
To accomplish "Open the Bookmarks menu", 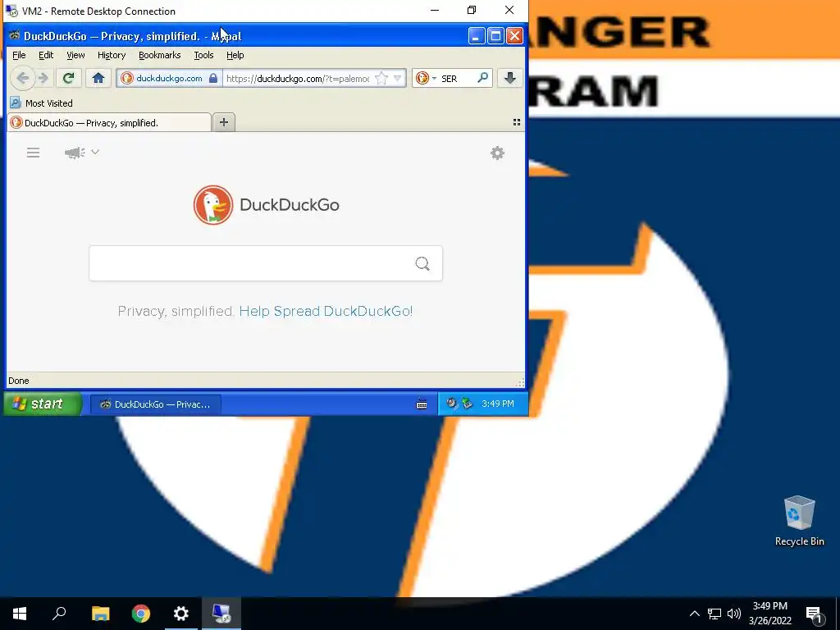I will pyautogui.click(x=160, y=55).
